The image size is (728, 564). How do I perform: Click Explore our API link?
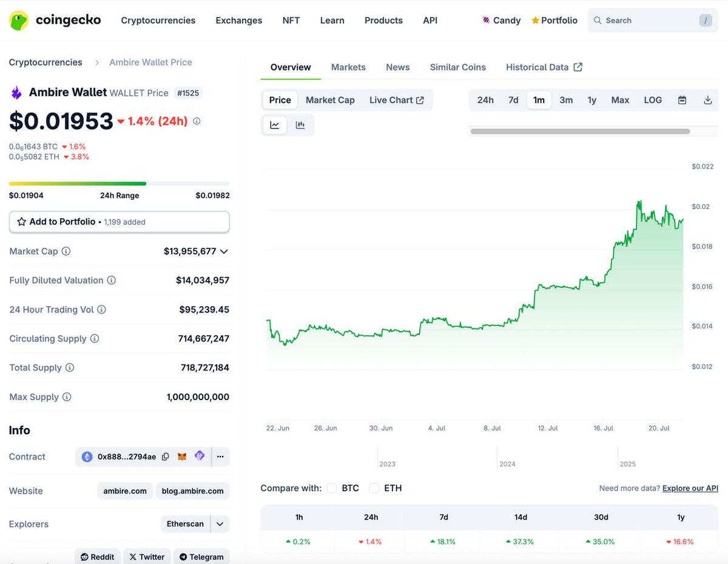690,488
